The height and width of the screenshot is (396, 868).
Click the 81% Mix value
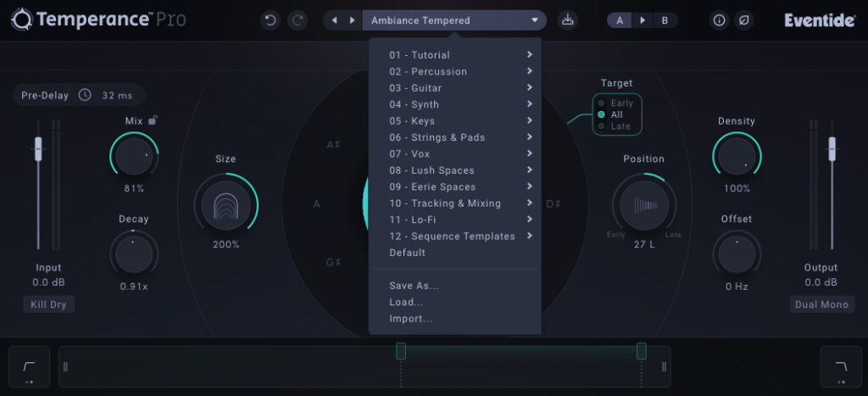pos(134,189)
